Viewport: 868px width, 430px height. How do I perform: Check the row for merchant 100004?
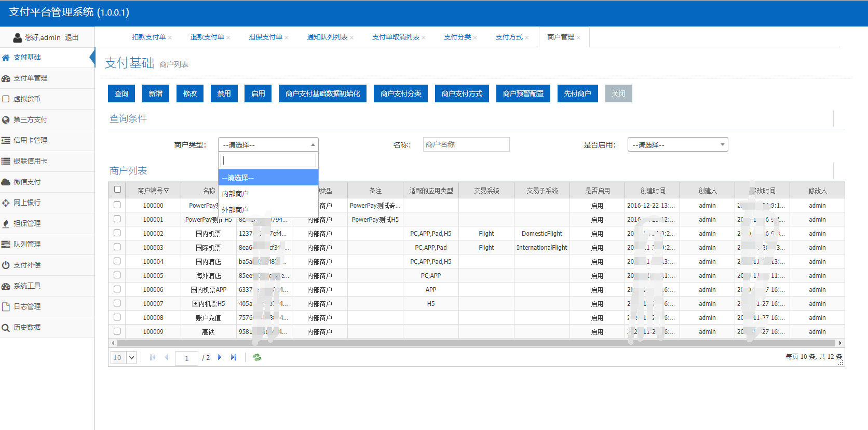click(x=117, y=261)
